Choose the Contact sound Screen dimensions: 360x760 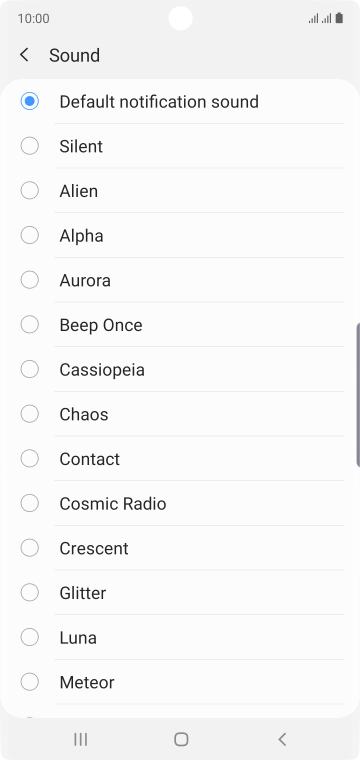click(180, 459)
